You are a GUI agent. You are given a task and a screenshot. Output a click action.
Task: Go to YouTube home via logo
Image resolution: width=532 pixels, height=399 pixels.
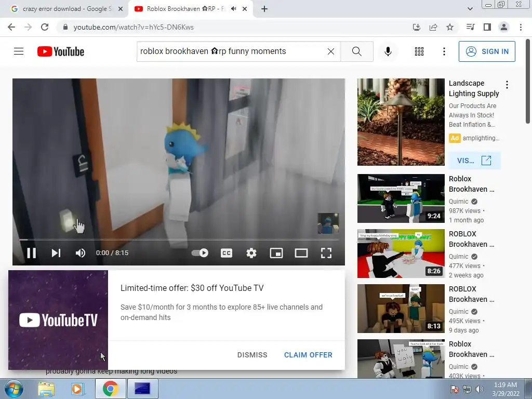pyautogui.click(x=61, y=51)
